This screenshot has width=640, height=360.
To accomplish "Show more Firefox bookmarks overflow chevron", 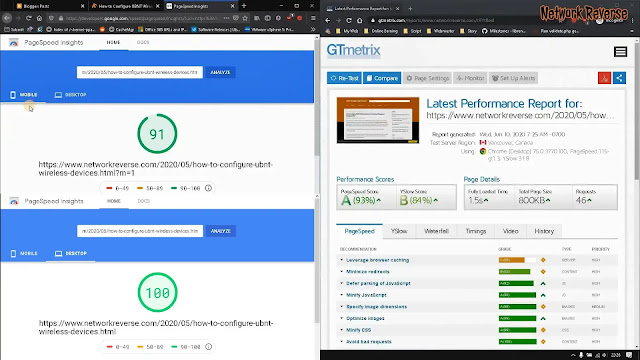I will click(313, 29).
